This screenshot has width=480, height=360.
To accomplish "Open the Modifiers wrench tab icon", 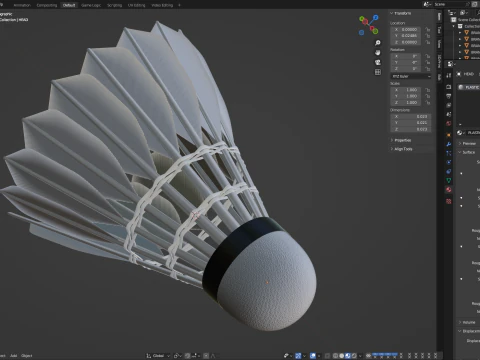I will tap(449, 144).
